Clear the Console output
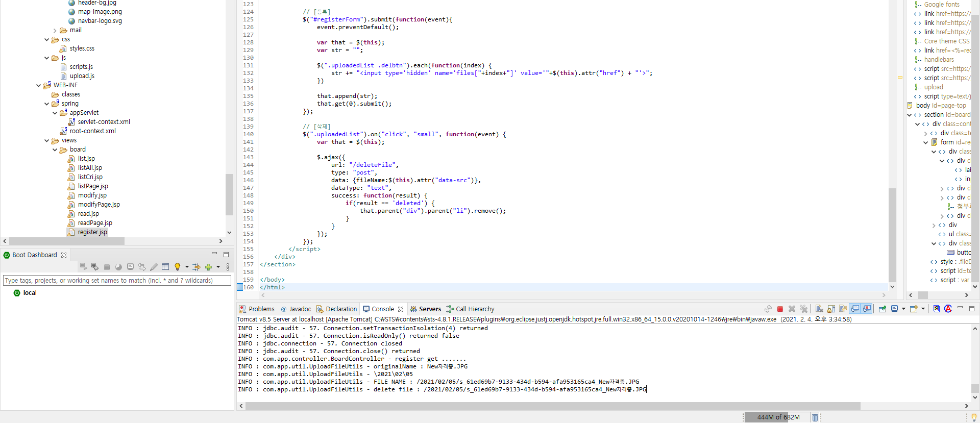 pos(819,309)
